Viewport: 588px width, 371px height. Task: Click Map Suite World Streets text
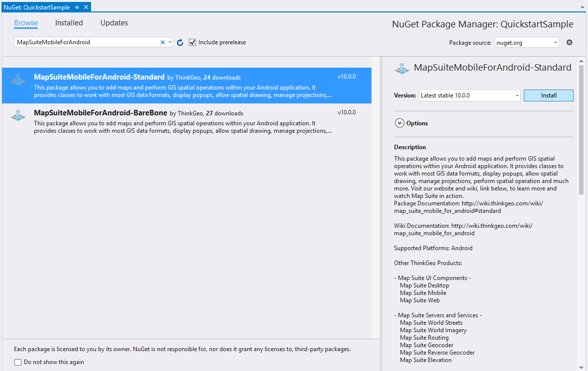[x=431, y=323]
